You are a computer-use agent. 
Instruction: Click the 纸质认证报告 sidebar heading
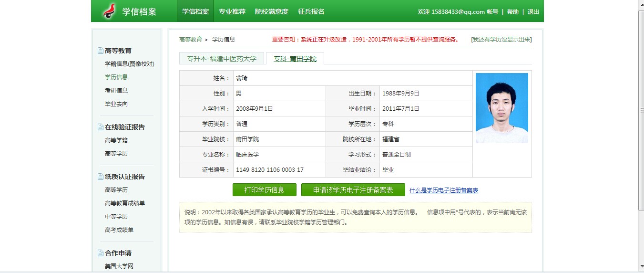125,177
